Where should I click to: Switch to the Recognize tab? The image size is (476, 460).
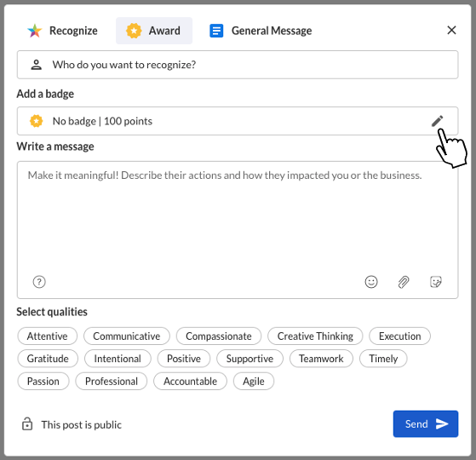[62, 31]
